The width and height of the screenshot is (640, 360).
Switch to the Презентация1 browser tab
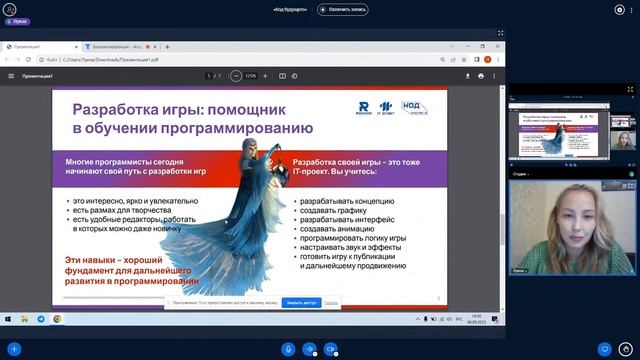click(41, 47)
